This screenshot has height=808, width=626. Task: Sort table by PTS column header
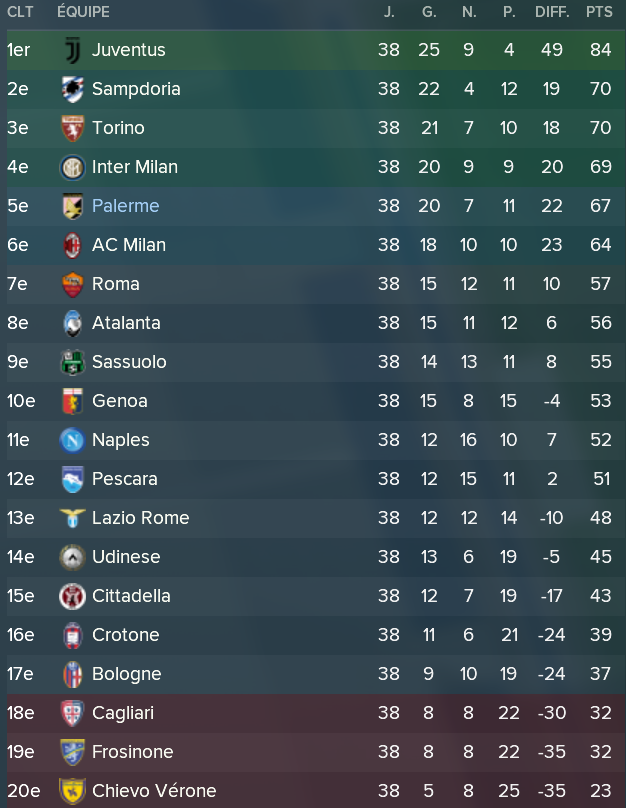tap(599, 12)
